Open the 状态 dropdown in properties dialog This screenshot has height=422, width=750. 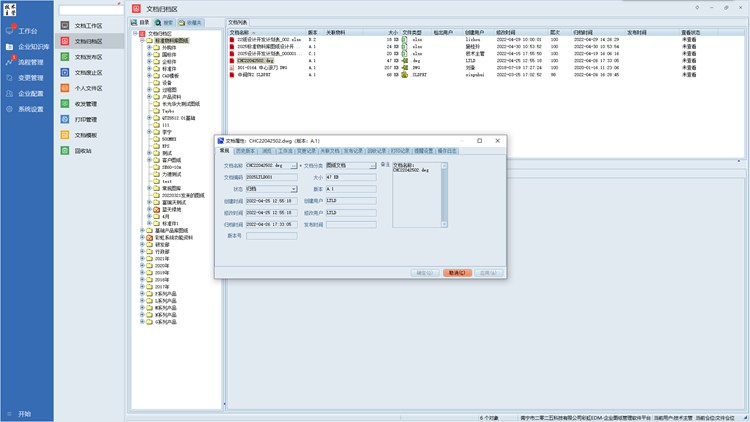pos(294,188)
